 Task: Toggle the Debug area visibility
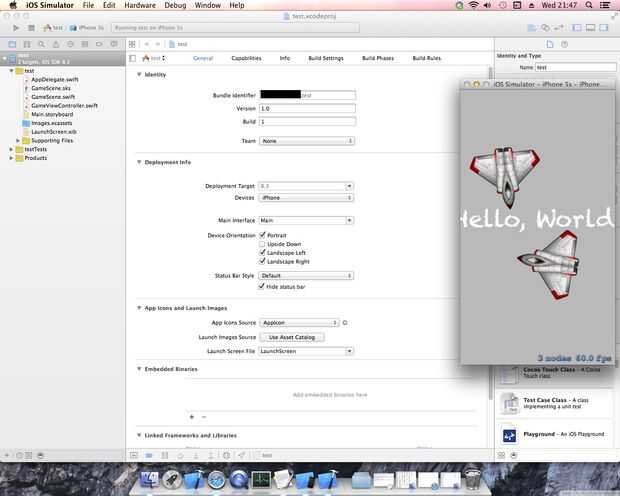tap(590, 28)
